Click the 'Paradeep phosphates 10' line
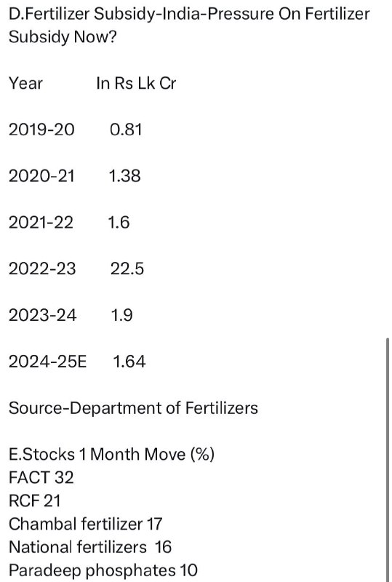Image resolution: width=392 pixels, height=582 pixels. [x=103, y=570]
